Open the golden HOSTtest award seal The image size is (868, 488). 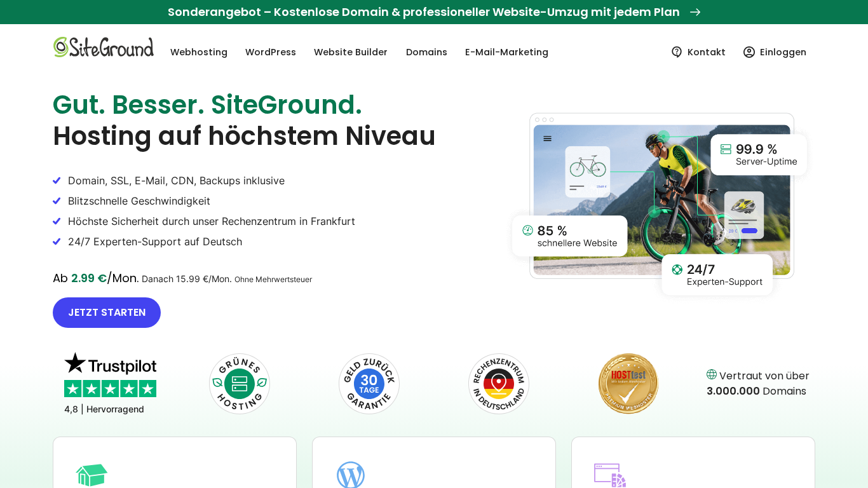628,384
